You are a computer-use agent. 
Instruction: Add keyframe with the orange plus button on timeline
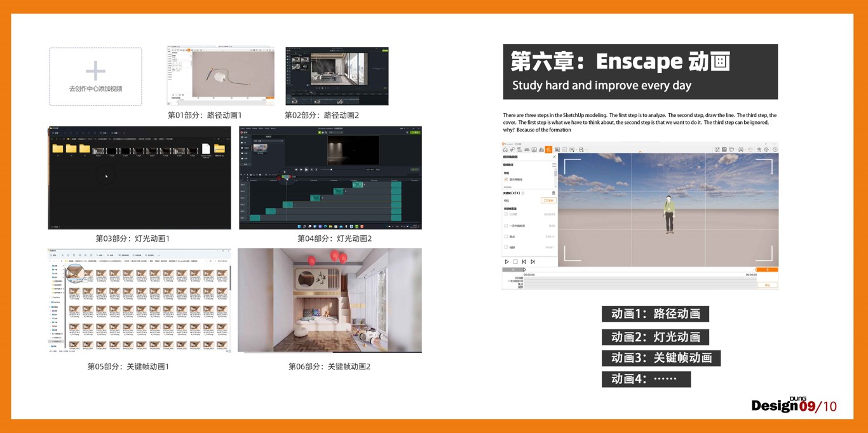[x=767, y=270]
